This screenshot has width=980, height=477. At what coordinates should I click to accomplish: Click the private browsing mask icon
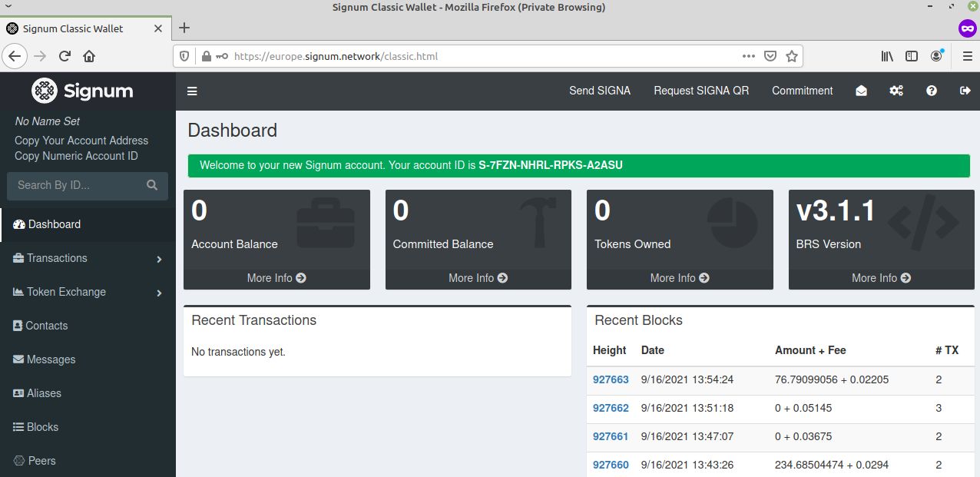(x=967, y=28)
